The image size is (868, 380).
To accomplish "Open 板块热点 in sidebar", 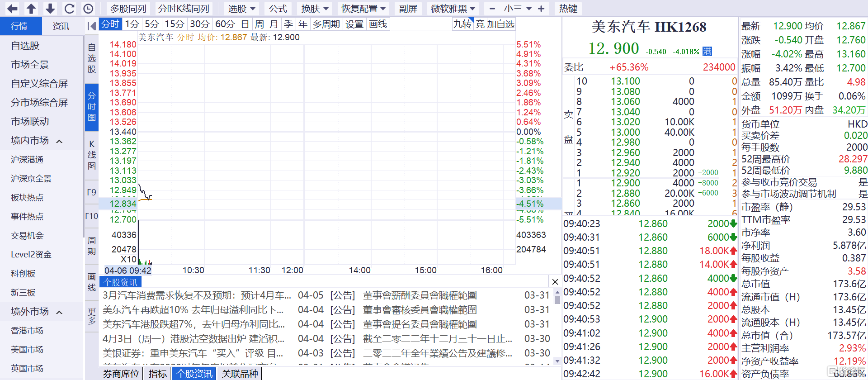I will pos(27,198).
